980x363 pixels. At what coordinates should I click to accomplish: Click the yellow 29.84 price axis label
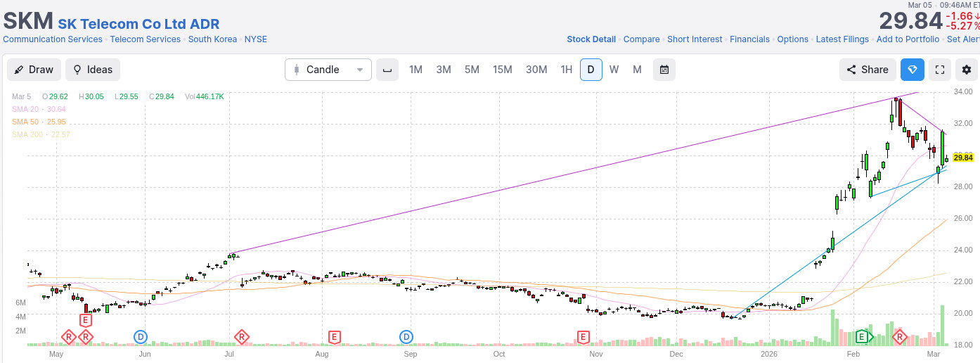click(962, 158)
